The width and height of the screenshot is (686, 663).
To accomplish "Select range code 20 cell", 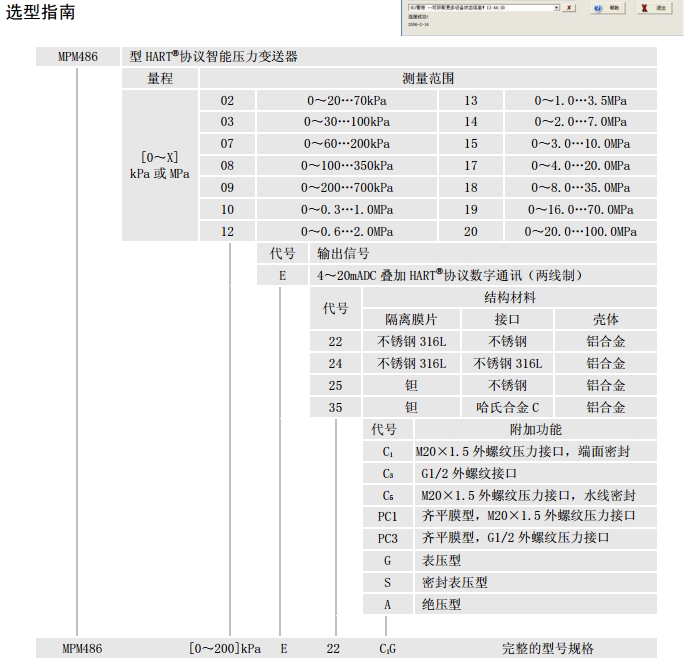I will click(x=471, y=232).
